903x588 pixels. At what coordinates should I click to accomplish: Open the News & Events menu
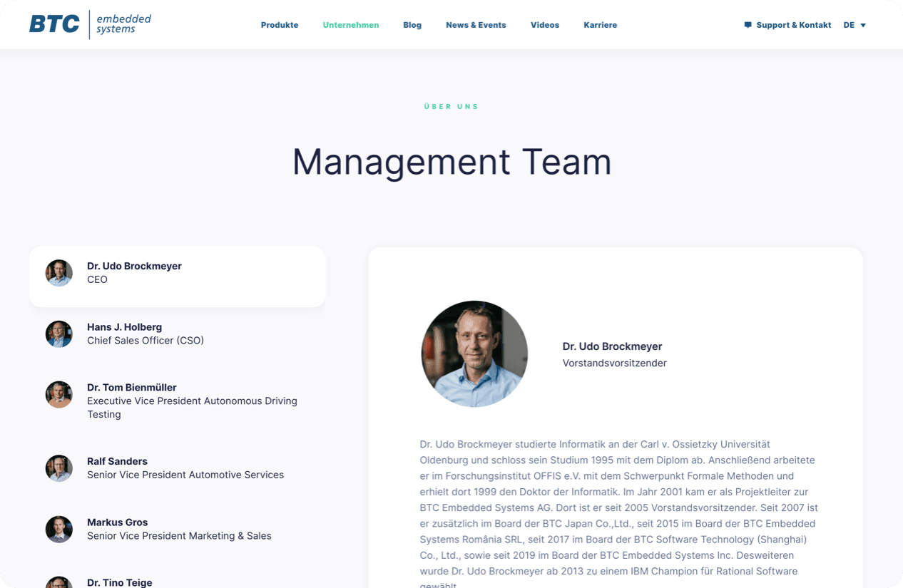click(x=476, y=25)
